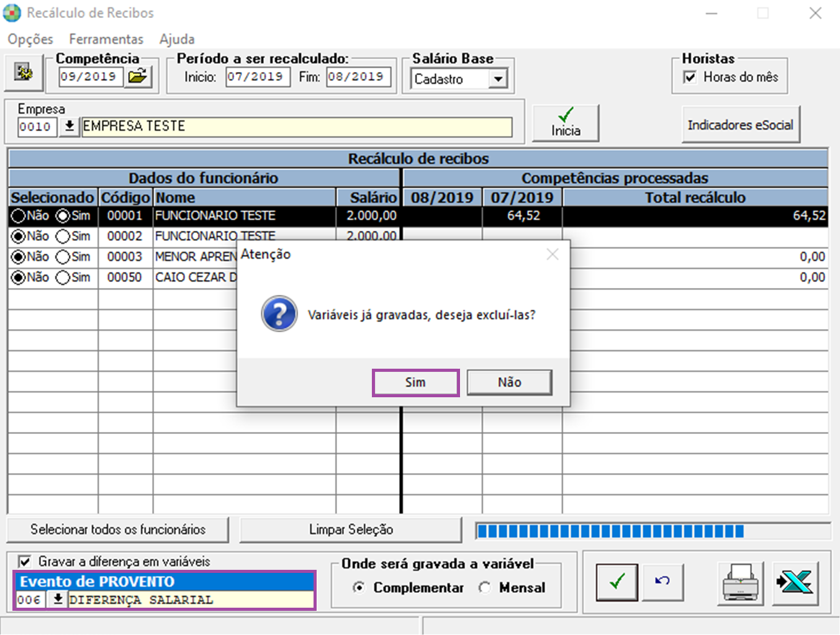Click the Código column header
The width and height of the screenshot is (840, 635).
tap(125, 197)
